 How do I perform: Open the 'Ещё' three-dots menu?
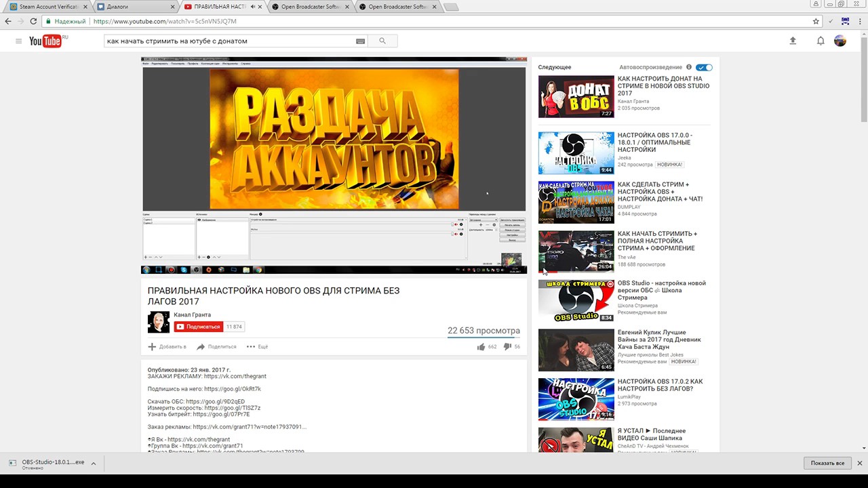point(251,347)
